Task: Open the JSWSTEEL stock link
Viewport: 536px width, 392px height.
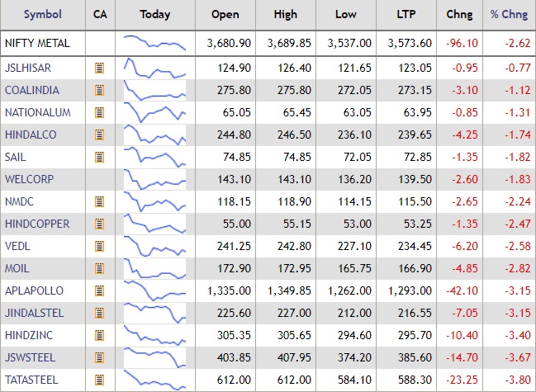Action: (x=29, y=357)
